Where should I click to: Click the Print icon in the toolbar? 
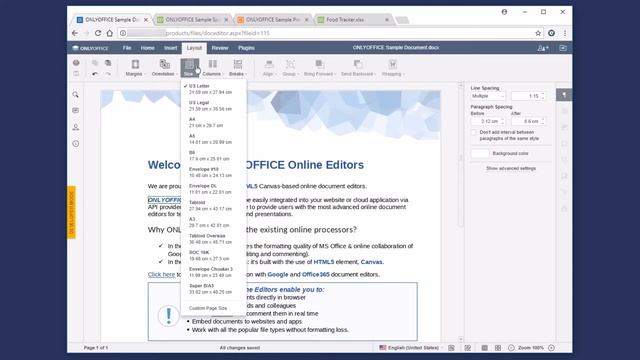click(x=76, y=63)
